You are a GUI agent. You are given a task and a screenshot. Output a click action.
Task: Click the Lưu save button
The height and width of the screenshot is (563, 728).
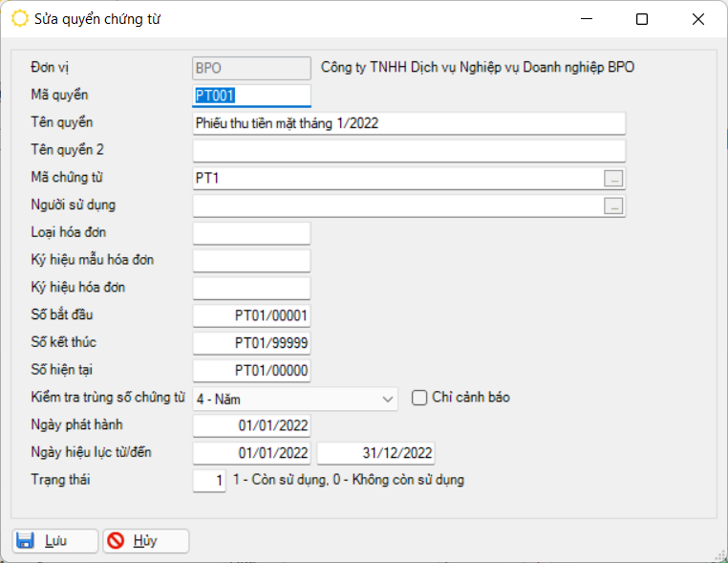coord(54,541)
